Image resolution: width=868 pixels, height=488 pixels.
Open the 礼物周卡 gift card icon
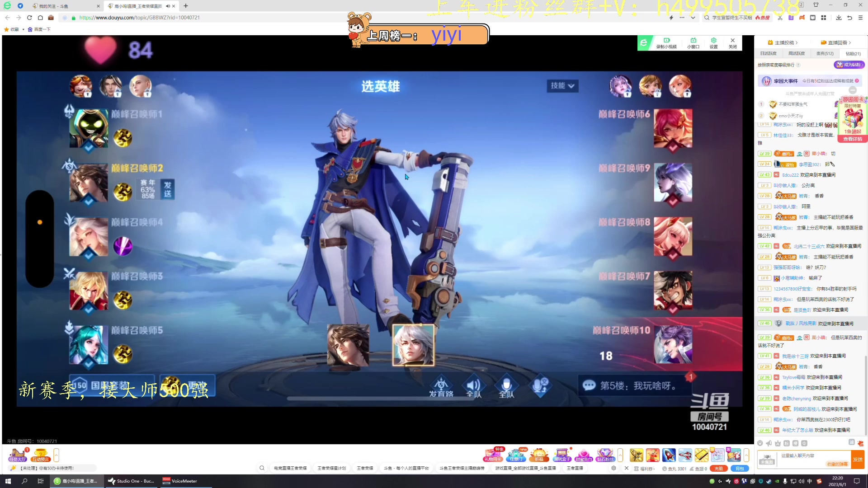point(493,455)
